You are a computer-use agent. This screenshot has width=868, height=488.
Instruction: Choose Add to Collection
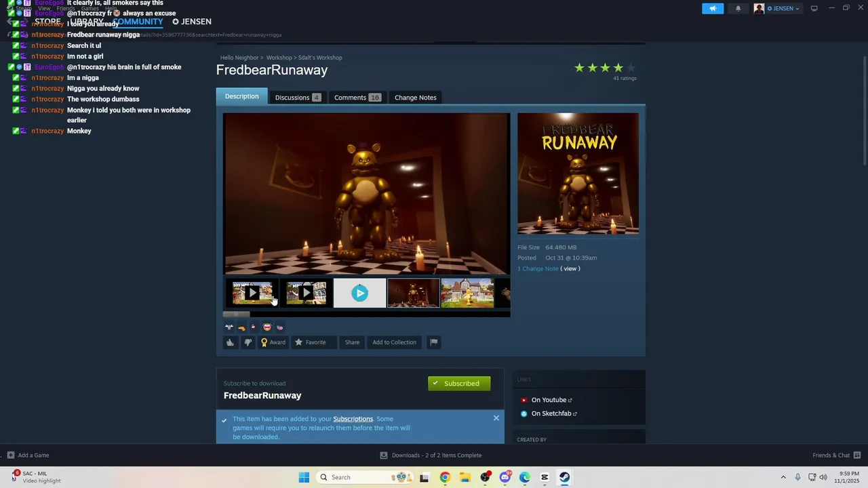(x=394, y=342)
